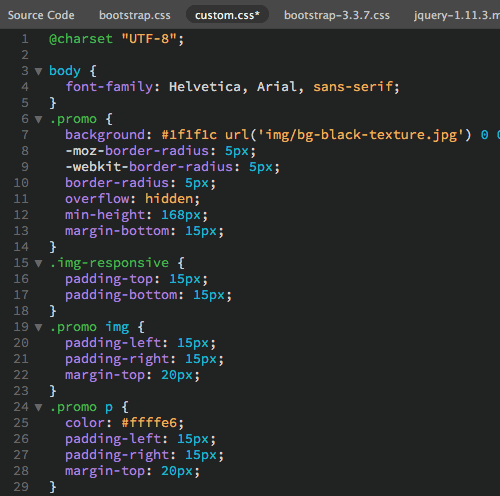The width and height of the screenshot is (500, 496).
Task: Click the Arial font value
Action: 277,87
